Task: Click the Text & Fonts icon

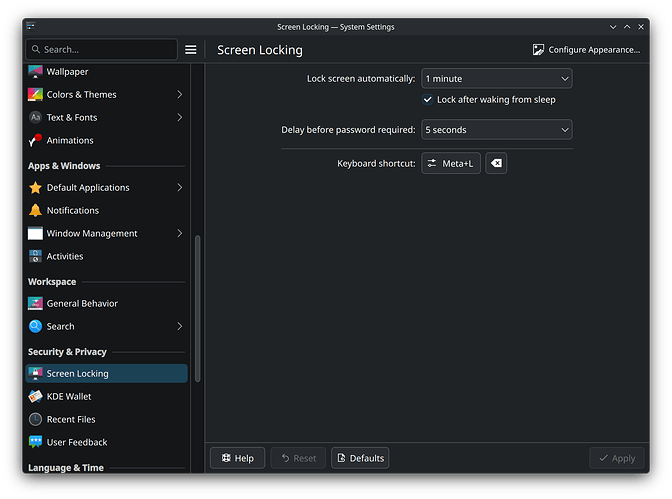Action: [35, 117]
